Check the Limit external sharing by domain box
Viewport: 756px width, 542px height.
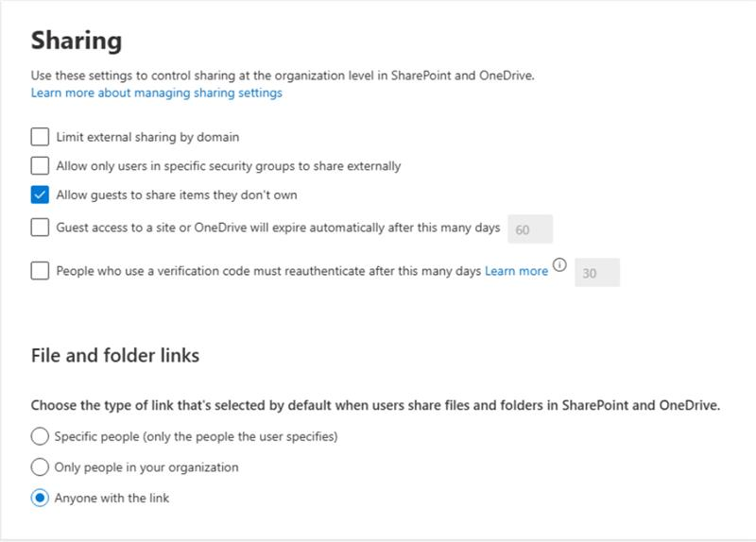coord(40,136)
